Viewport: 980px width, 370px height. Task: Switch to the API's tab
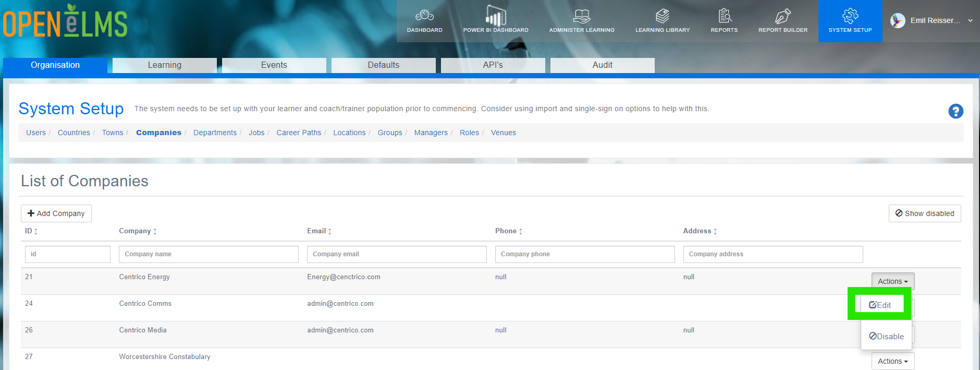493,65
